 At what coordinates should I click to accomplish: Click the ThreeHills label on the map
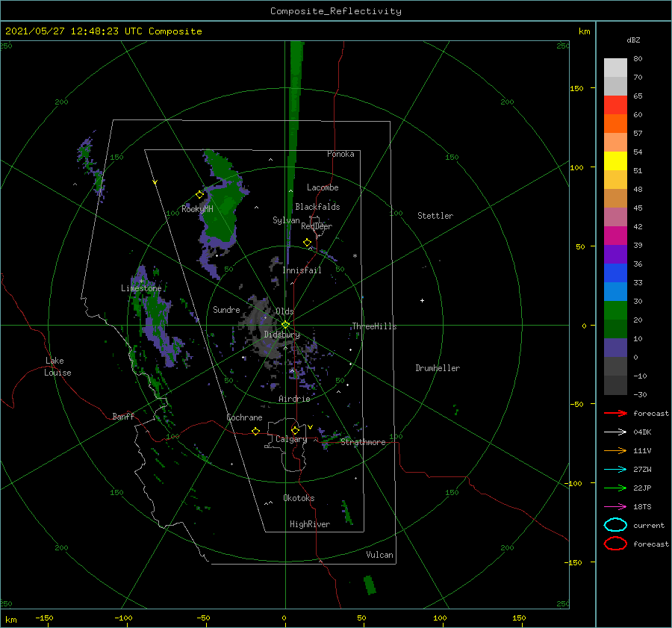tap(374, 326)
